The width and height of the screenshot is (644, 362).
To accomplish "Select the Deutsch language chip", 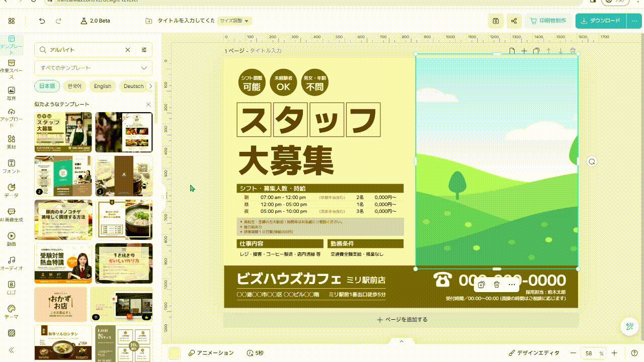I will click(133, 86).
